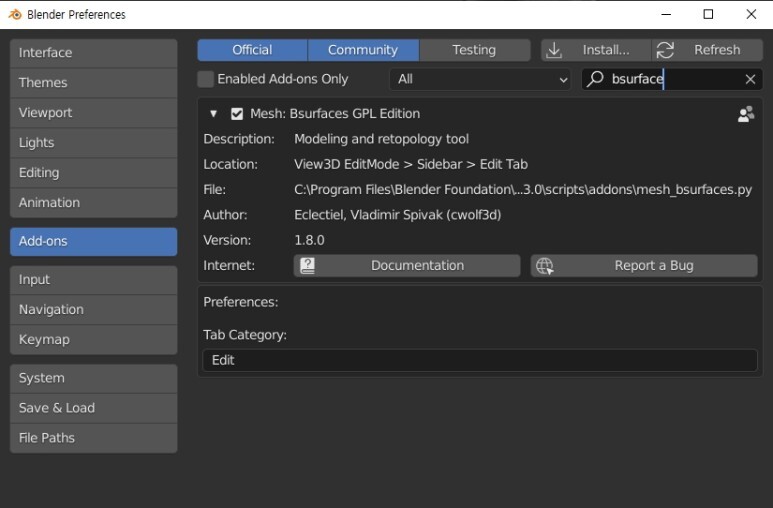Viewport: 773px width, 508px height.
Task: Click the Preferences: label
Action: (241, 302)
